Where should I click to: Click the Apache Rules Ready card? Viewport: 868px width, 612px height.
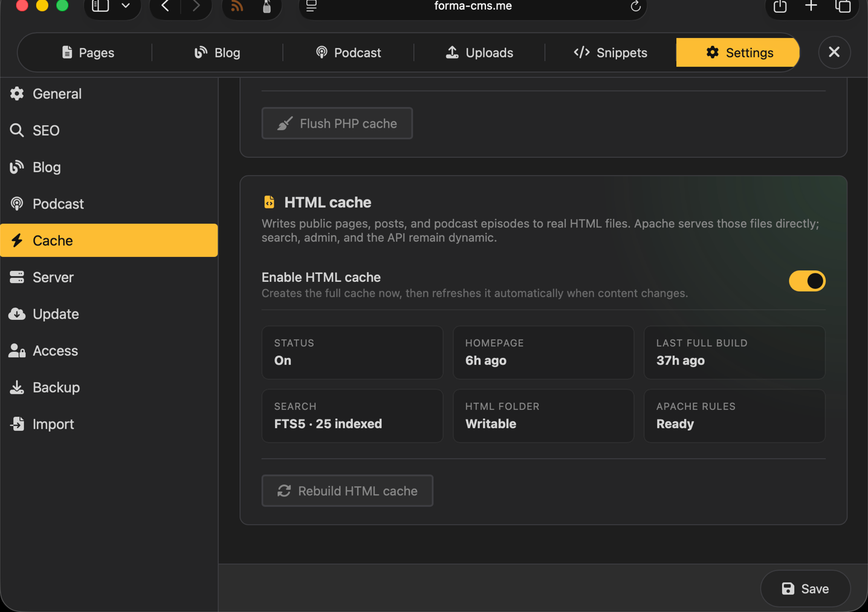tap(734, 415)
